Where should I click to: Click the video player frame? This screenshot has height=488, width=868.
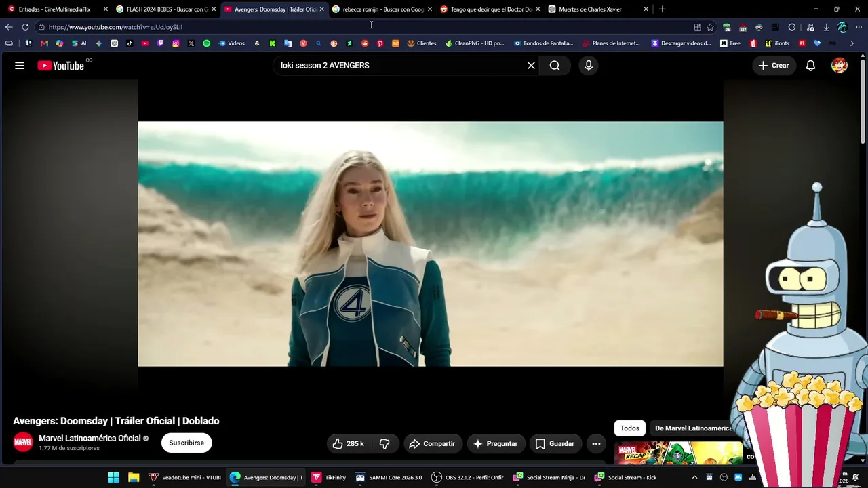[x=431, y=244]
